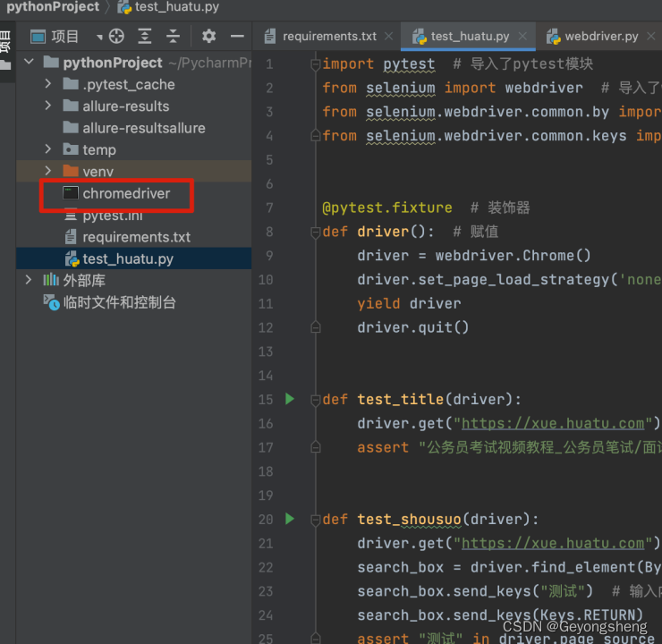Hide the project tool window with minus icon

pyautogui.click(x=237, y=37)
